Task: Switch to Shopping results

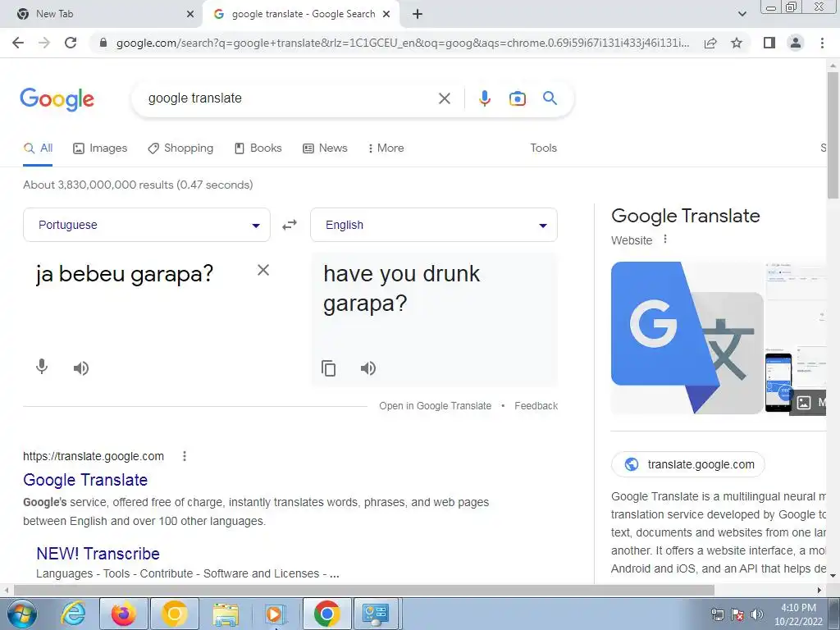Action: 180,148
